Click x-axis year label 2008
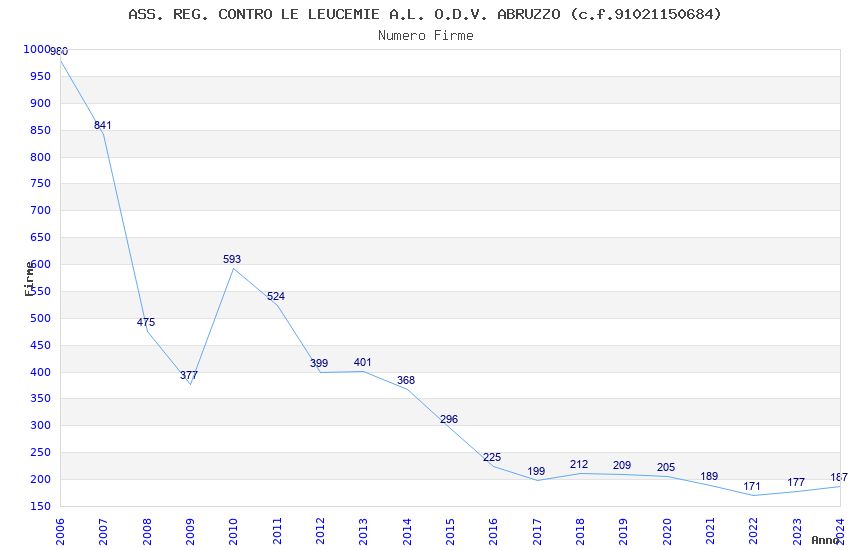850x550 pixels. (146, 532)
